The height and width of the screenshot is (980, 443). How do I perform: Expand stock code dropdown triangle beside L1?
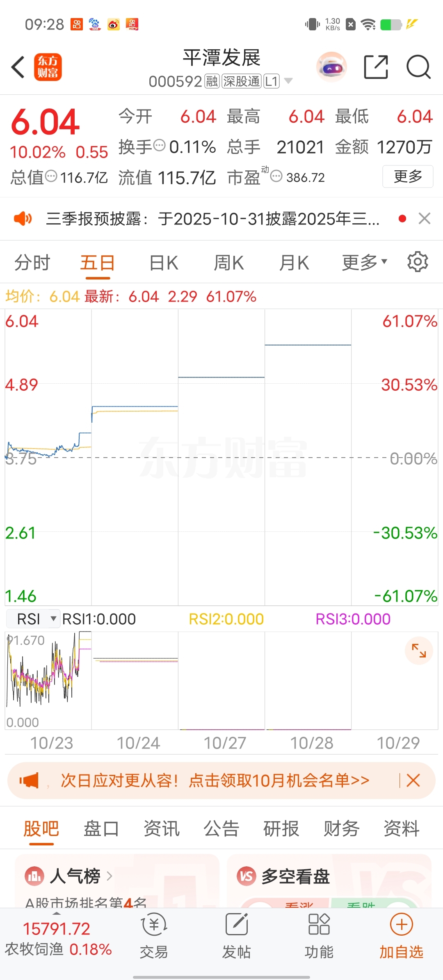288,81
